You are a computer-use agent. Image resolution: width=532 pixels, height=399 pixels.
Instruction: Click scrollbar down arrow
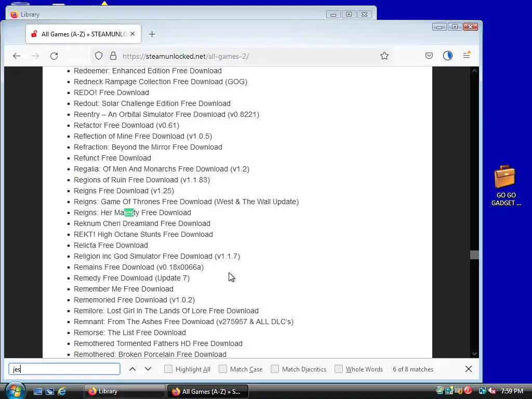coord(474,353)
